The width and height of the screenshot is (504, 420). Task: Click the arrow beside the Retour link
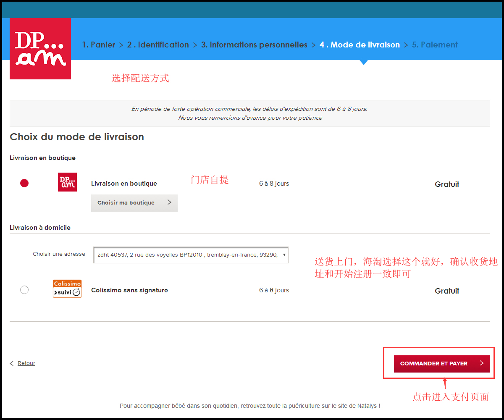coord(12,363)
